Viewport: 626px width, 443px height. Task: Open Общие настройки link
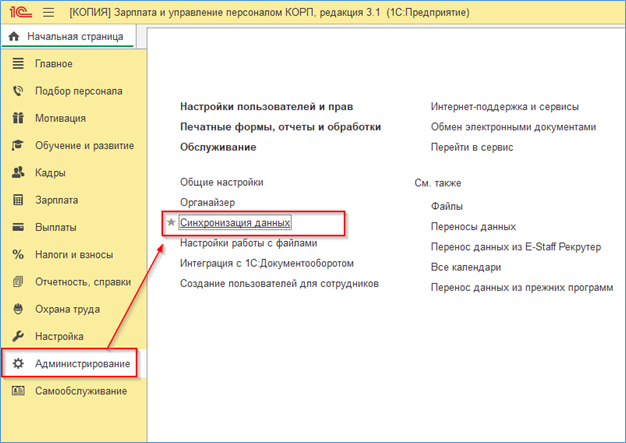click(222, 182)
